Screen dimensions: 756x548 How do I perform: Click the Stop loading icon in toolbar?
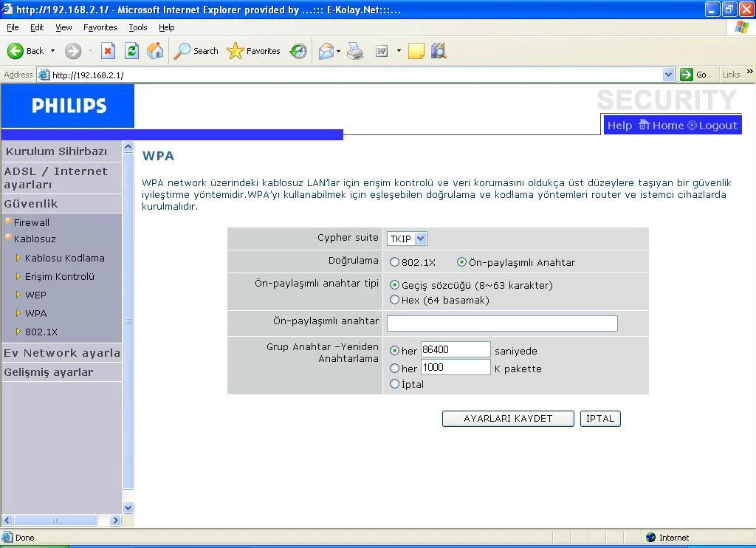coord(108,51)
